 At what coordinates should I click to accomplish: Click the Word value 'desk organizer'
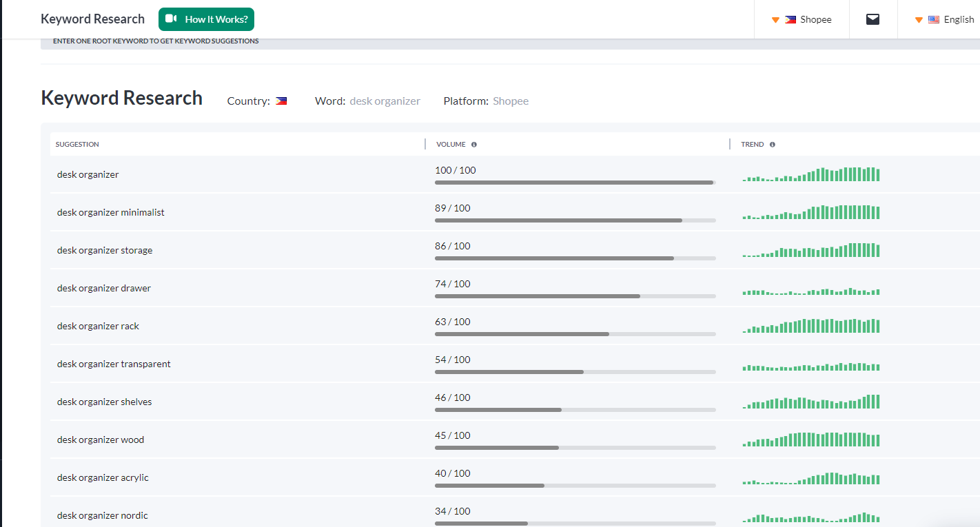click(x=385, y=101)
